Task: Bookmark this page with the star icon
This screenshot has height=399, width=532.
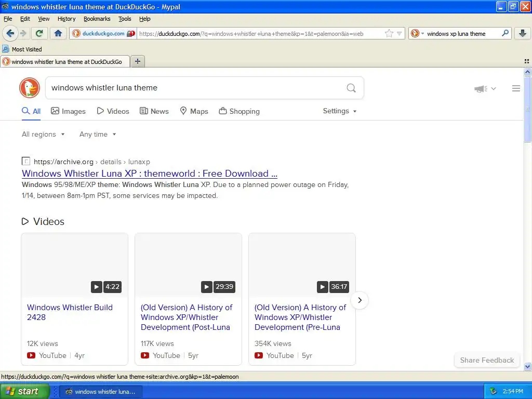Action: click(x=389, y=33)
